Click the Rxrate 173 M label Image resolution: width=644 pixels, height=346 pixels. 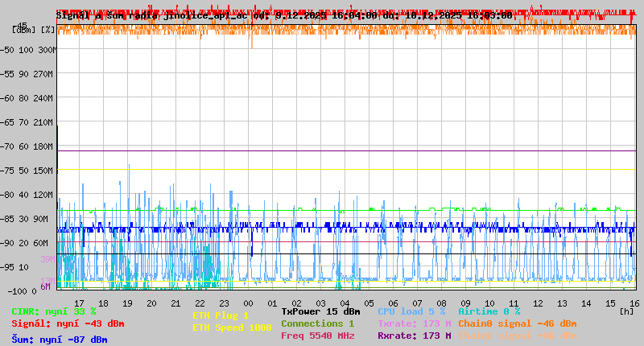coord(415,336)
